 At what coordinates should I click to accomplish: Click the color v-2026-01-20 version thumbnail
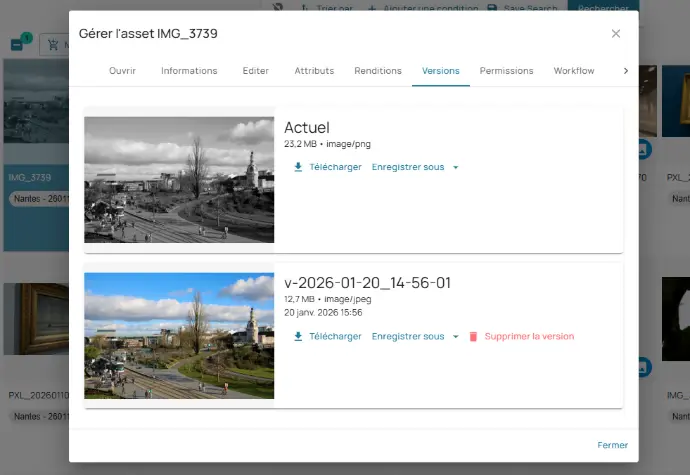coord(179,336)
